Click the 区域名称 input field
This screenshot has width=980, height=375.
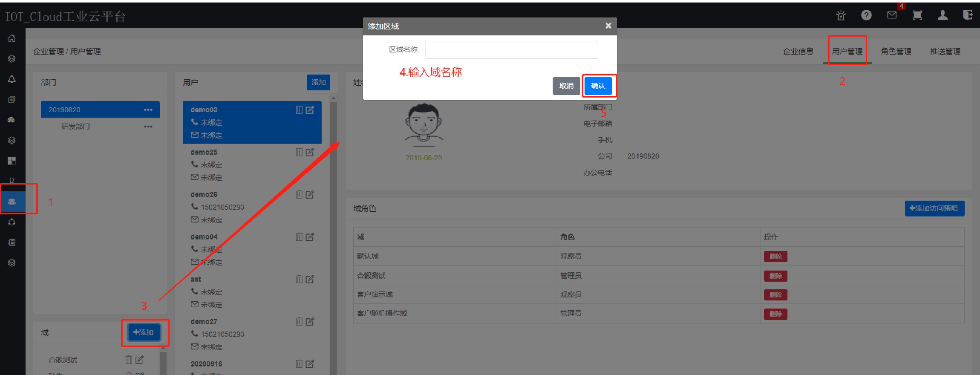coord(511,50)
